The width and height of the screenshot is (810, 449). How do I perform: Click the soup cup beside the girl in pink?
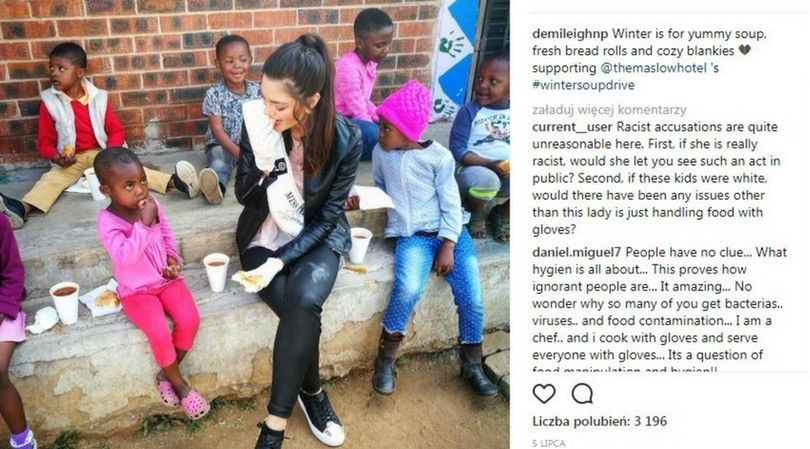point(66,303)
